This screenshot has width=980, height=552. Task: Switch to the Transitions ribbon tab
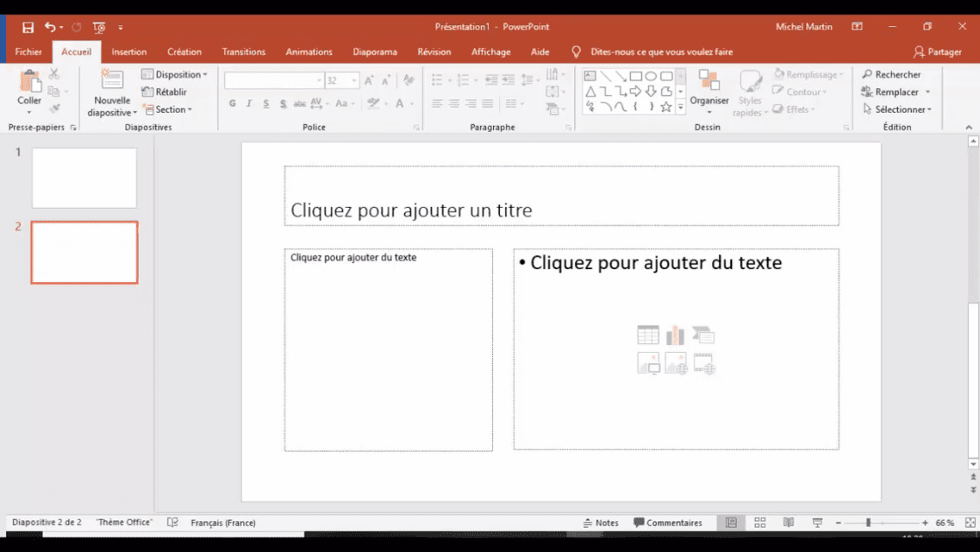click(x=243, y=52)
